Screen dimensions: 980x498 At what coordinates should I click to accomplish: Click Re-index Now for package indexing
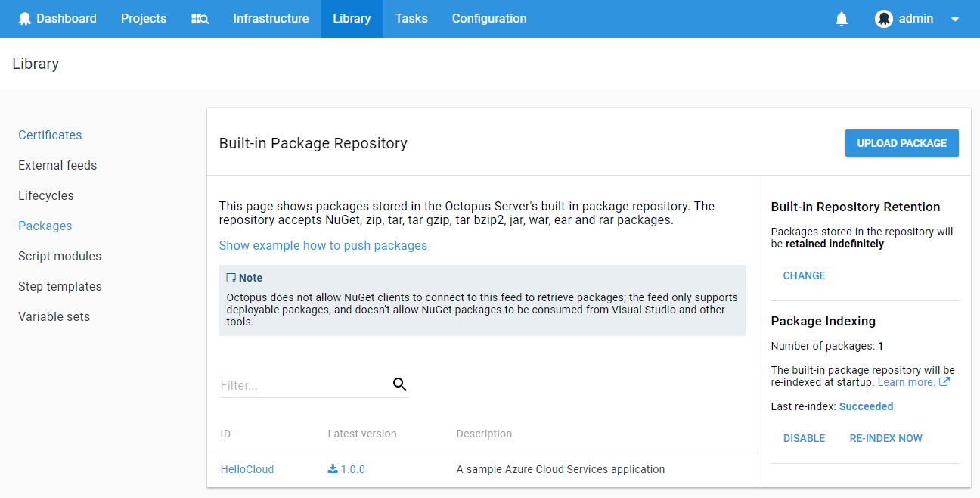885,438
